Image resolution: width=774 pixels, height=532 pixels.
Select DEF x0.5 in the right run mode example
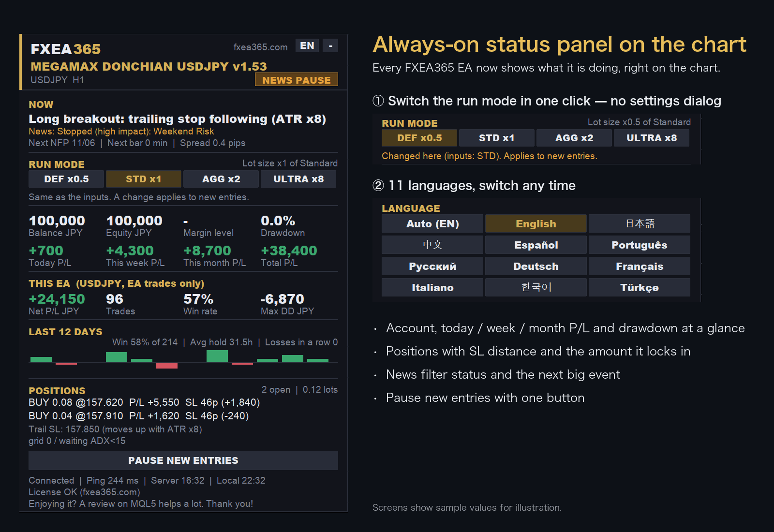click(x=419, y=138)
